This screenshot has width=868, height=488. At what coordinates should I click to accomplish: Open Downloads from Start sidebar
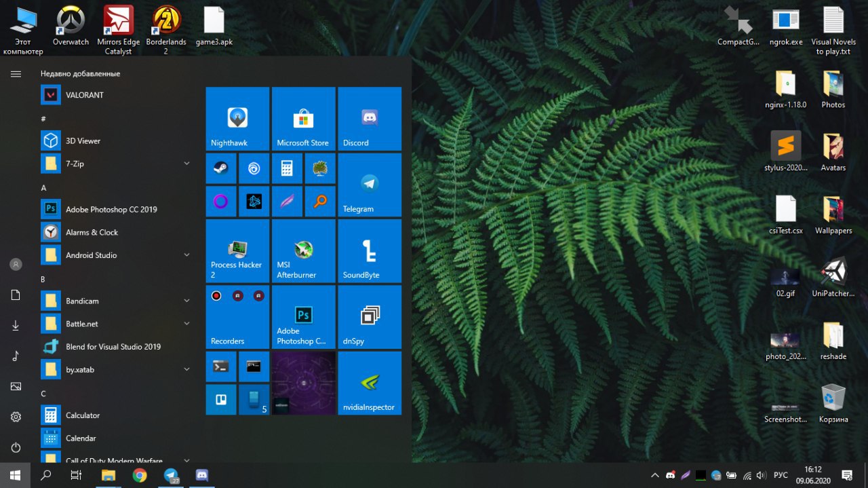click(16, 326)
